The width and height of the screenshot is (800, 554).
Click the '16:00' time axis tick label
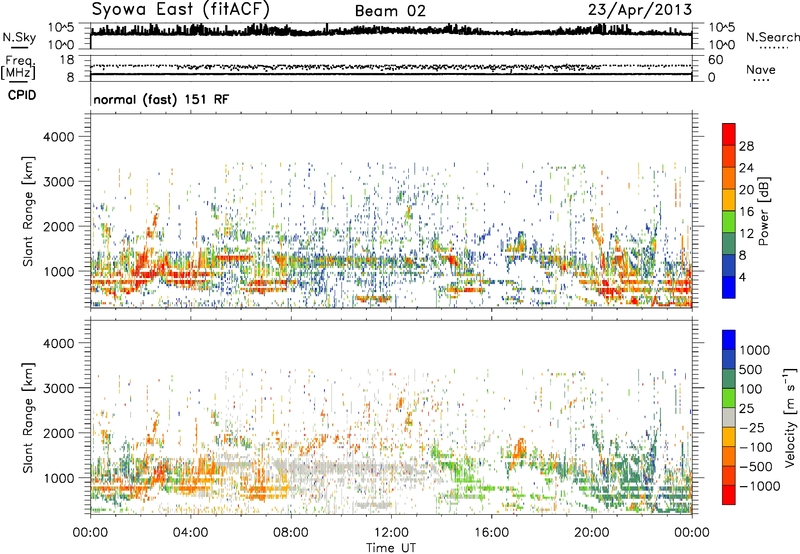(491, 533)
